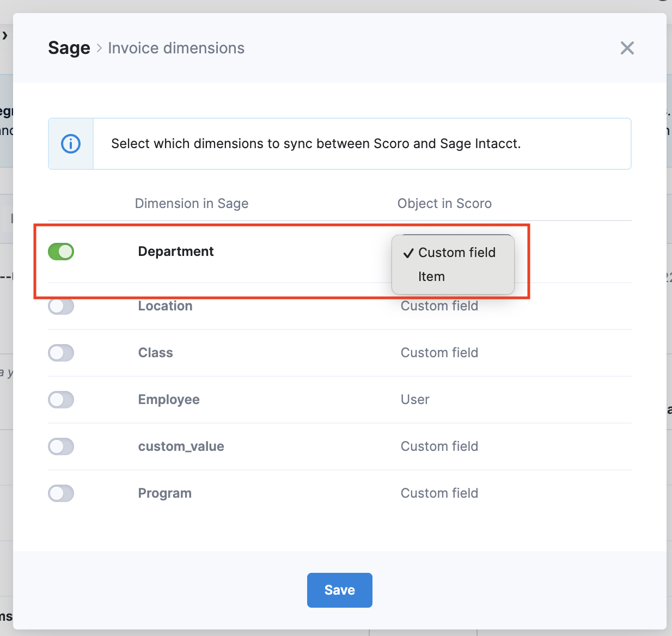Turn off the Department dimension toggle

(61, 252)
